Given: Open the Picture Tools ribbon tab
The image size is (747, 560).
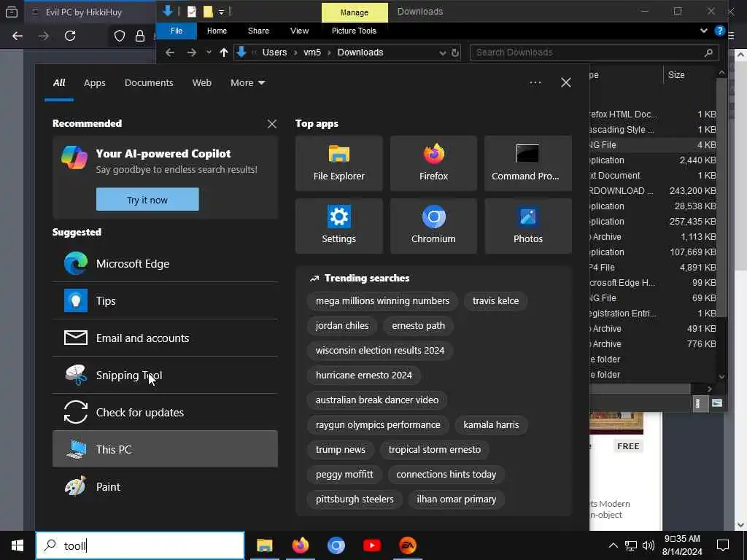Looking at the screenshot, I should coord(354,31).
